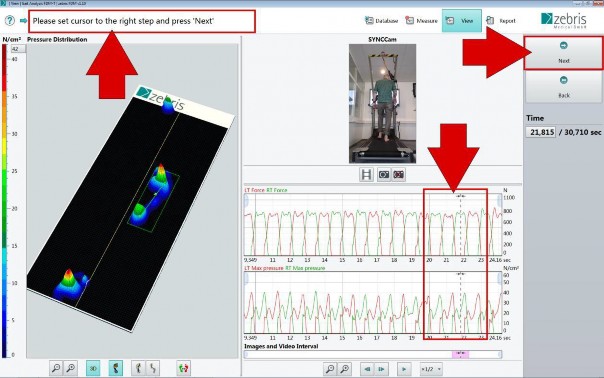
Task: Play the recording
Action: click(404, 369)
